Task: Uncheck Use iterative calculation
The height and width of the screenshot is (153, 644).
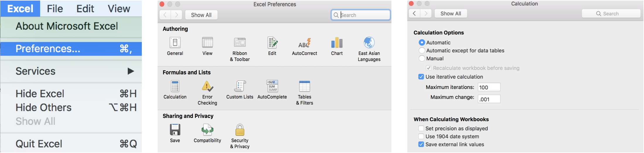Action: (x=421, y=77)
